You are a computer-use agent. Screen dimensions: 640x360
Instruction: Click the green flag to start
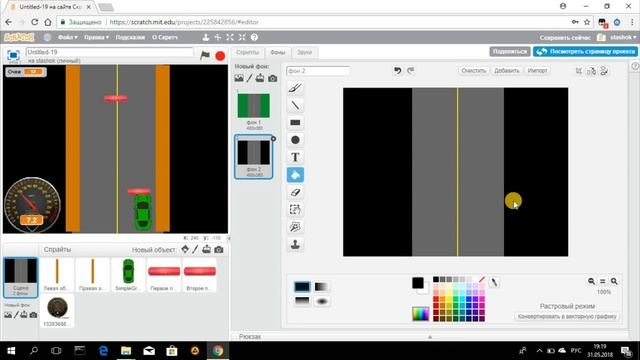coord(205,55)
